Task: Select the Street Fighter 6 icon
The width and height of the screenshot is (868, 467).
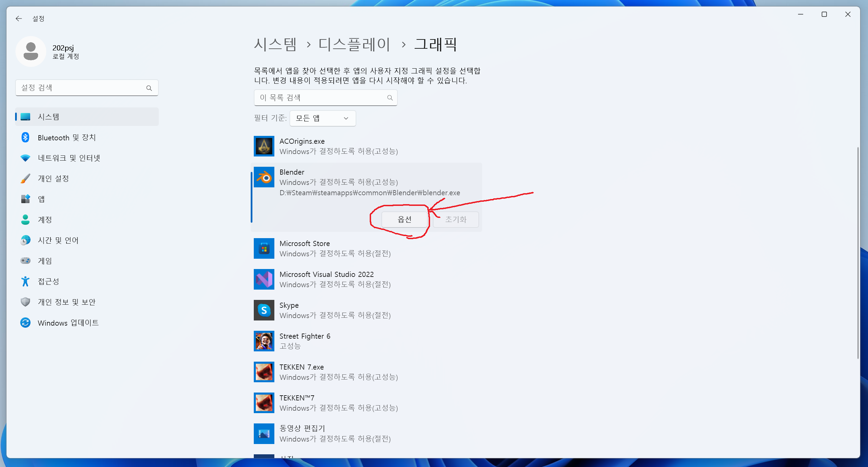Action: pos(264,341)
